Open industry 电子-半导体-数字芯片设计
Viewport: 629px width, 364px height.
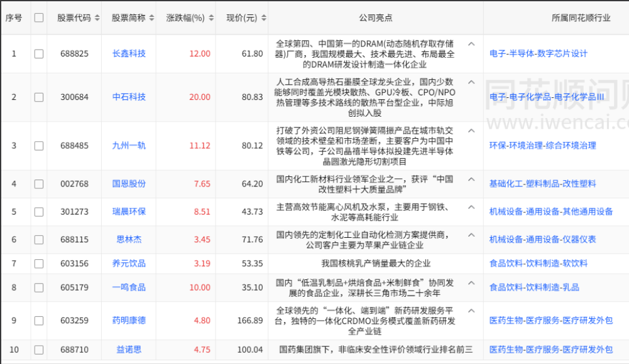[539, 54]
